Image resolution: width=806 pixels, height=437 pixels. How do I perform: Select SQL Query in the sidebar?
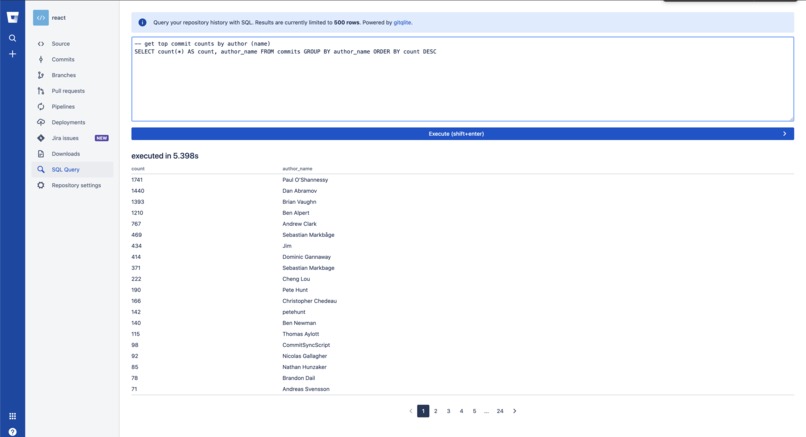tap(72, 169)
